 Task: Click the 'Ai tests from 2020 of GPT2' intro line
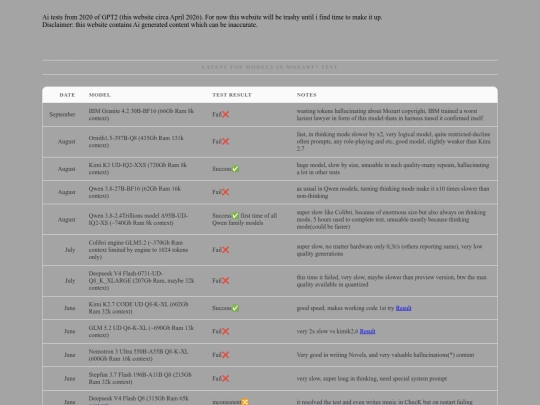[212, 17]
